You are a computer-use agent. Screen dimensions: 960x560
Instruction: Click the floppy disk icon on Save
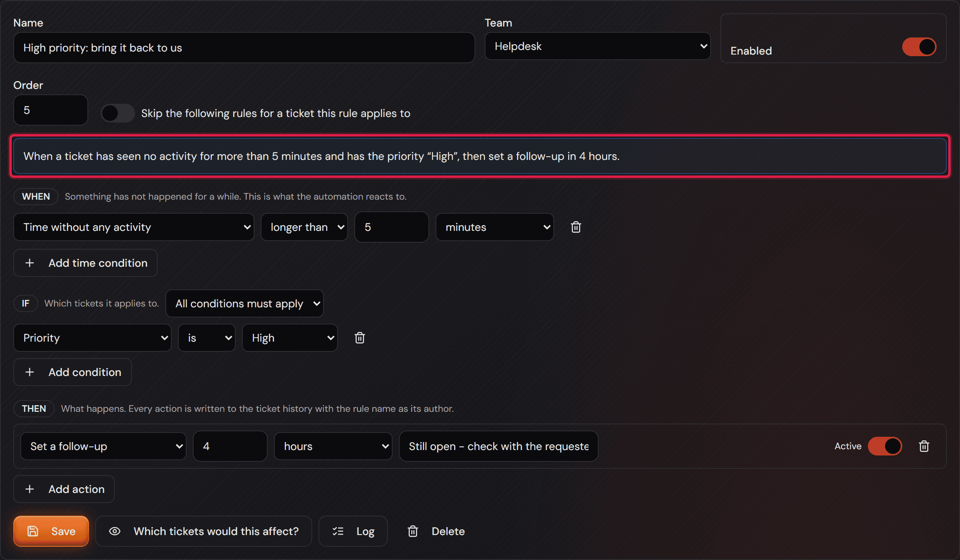33,531
